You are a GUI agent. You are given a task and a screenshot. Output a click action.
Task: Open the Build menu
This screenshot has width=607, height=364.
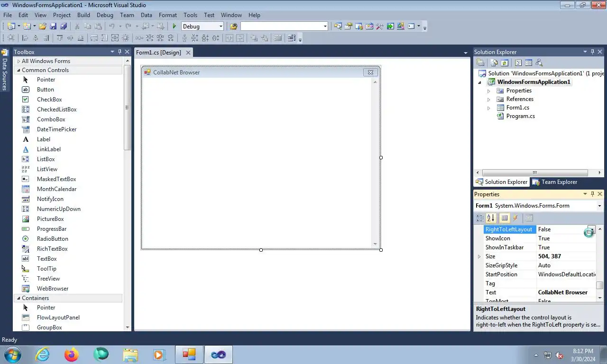click(x=83, y=15)
